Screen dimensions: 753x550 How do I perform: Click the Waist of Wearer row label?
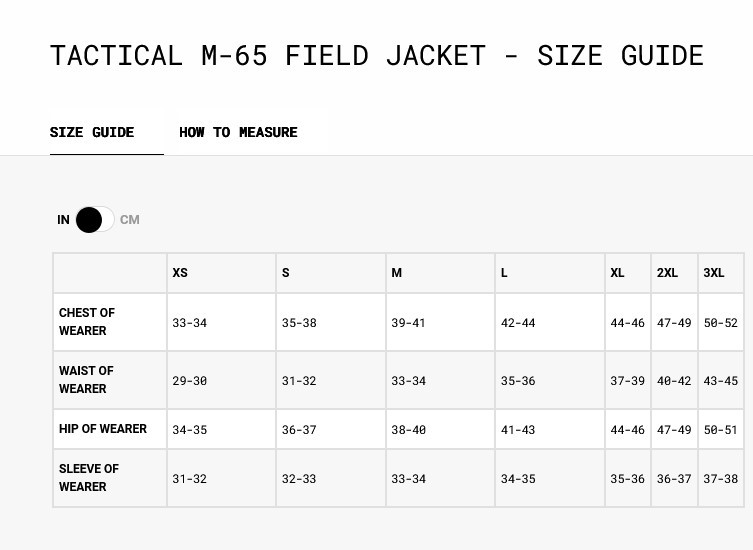[x=86, y=380]
